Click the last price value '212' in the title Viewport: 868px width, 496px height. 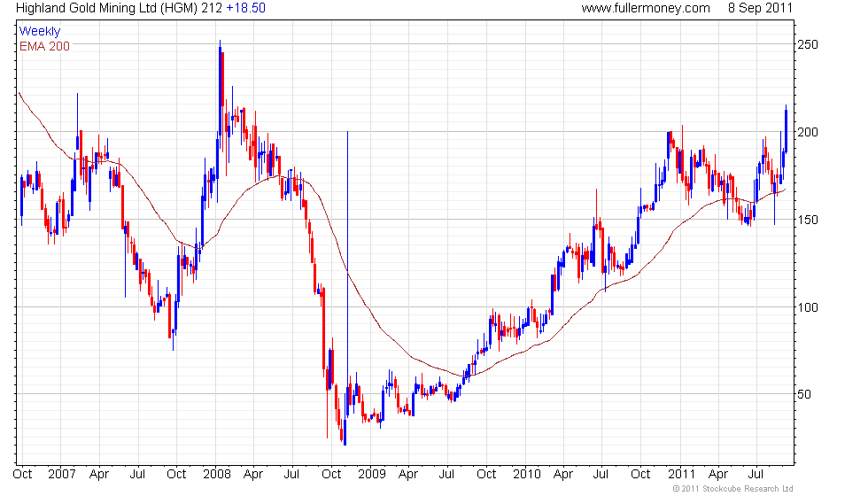click(x=212, y=8)
